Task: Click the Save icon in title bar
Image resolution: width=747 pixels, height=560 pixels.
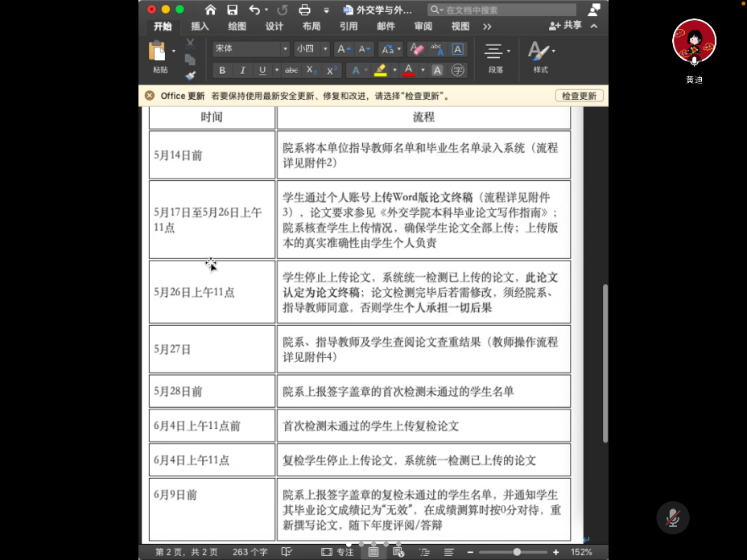Action: click(x=232, y=10)
